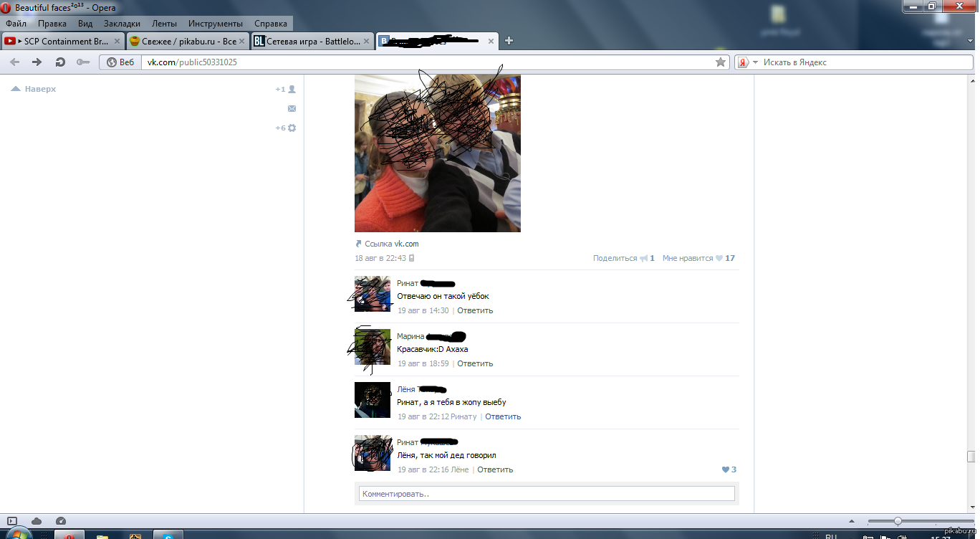Click Ответить on the 22:12 comment
Image resolution: width=980 pixels, height=539 pixels.
pos(503,416)
